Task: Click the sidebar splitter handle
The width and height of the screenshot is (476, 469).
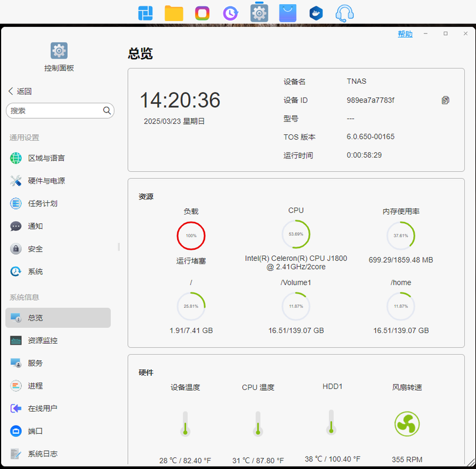Action: pyautogui.click(x=118, y=247)
